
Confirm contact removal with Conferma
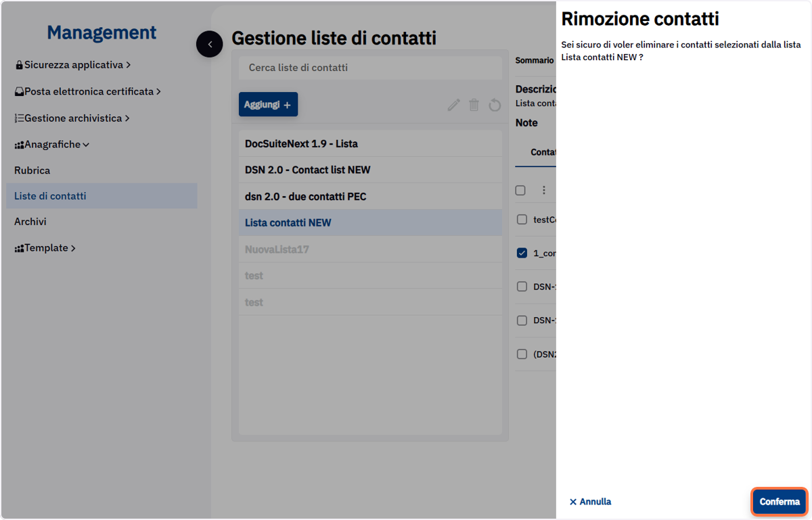(780, 502)
